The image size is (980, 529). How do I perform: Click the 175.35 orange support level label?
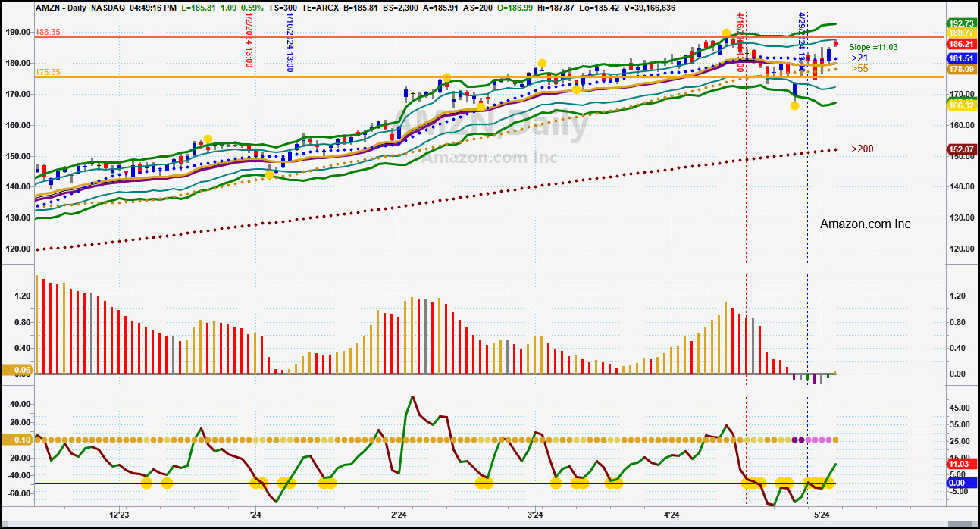(47, 72)
